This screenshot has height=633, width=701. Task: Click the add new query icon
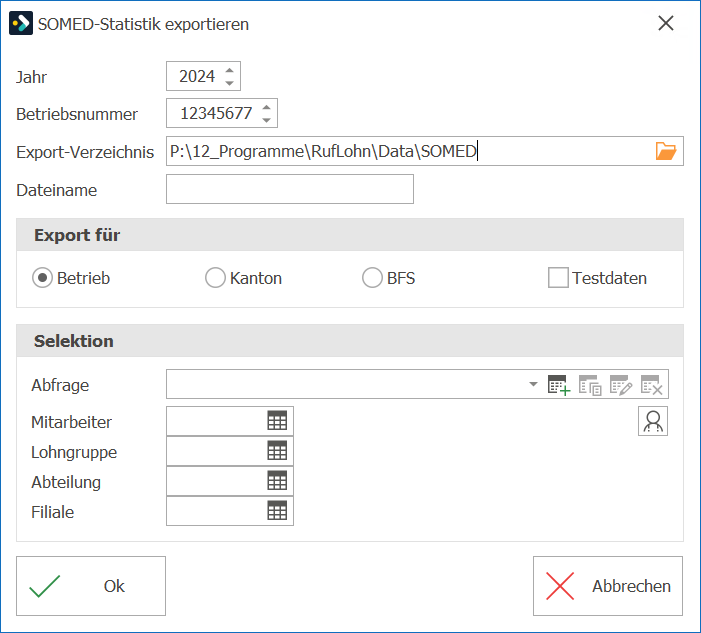[559, 385]
